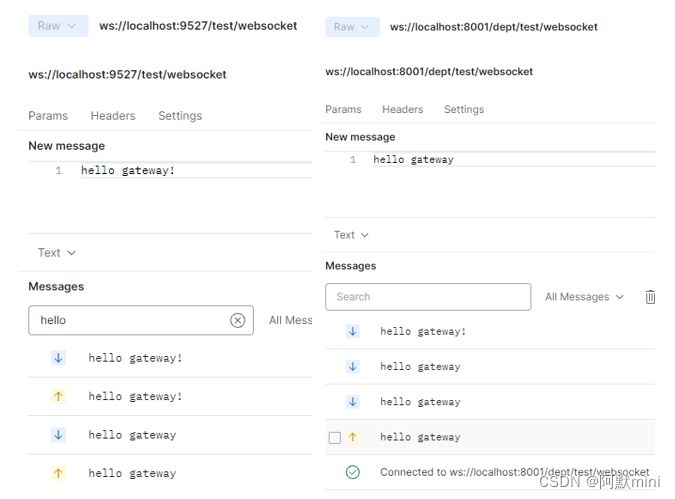This screenshot has width=675, height=499.
Task: Expand Text format dropdown in right panel
Action: (351, 235)
